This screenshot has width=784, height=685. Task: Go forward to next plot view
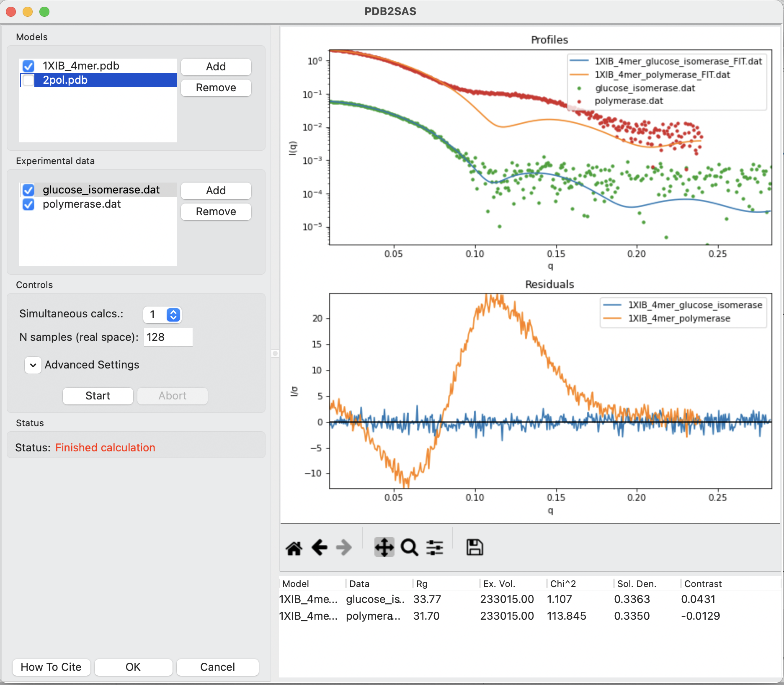[344, 547]
